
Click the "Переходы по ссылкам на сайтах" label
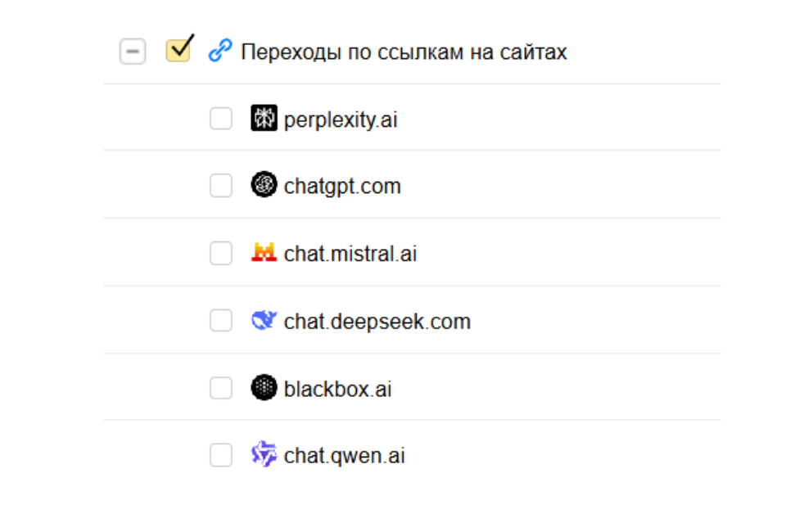404,52
